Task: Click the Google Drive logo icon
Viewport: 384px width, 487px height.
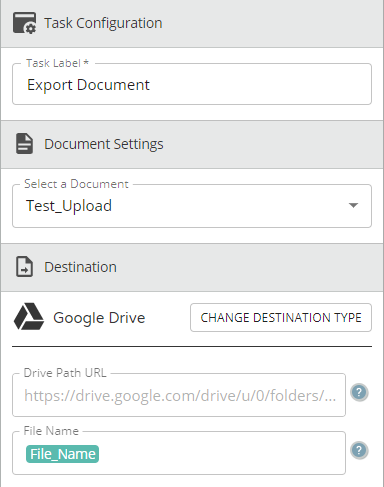Action: tap(29, 317)
